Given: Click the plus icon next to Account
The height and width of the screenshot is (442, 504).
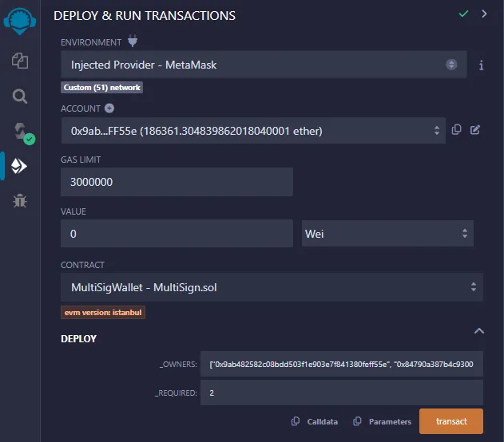Looking at the screenshot, I should click(109, 109).
